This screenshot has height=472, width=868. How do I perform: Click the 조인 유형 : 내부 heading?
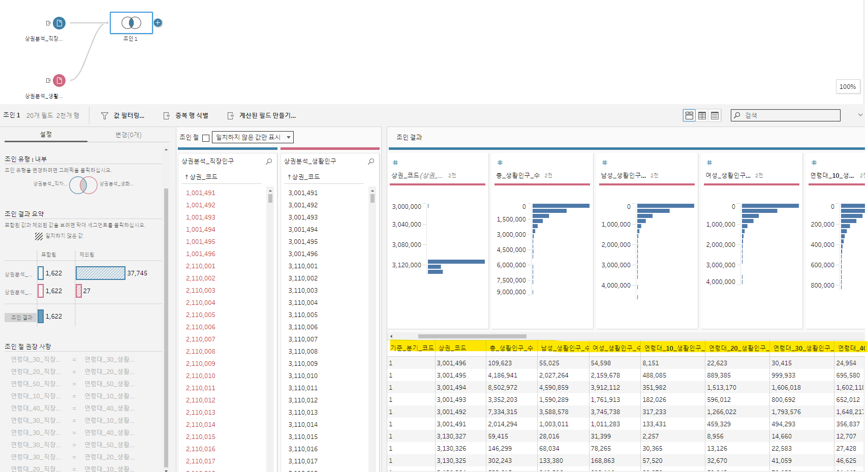coord(25,159)
